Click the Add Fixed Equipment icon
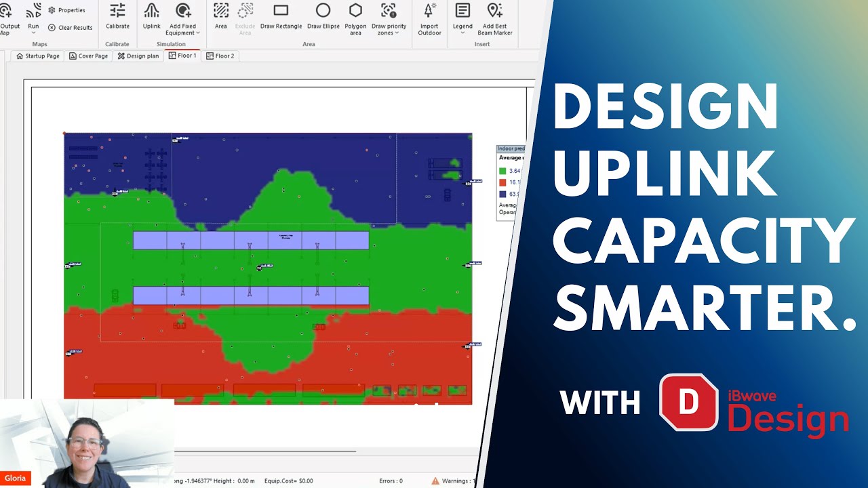 coord(183,11)
